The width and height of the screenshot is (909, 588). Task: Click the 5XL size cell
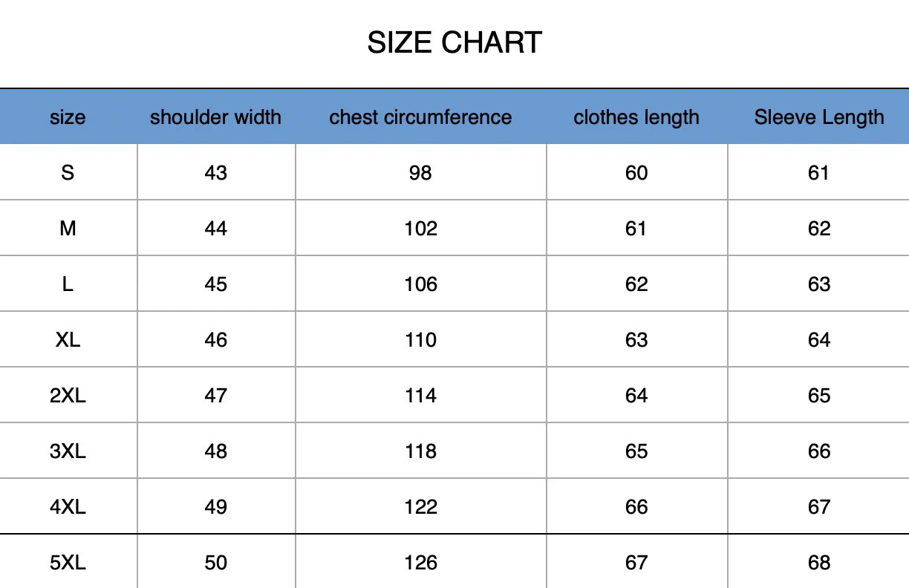click(x=68, y=563)
